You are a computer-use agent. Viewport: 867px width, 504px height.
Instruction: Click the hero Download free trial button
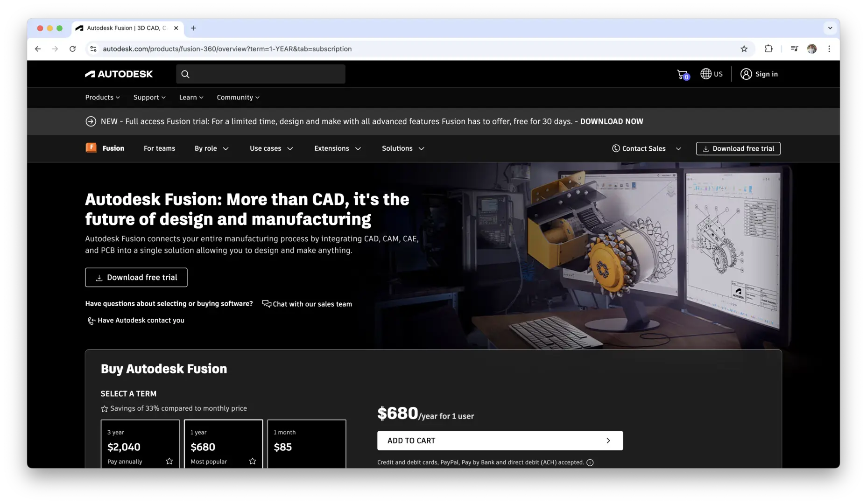pyautogui.click(x=136, y=277)
